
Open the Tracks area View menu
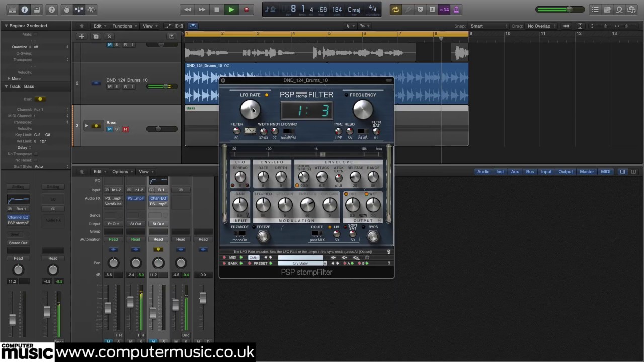click(149, 26)
